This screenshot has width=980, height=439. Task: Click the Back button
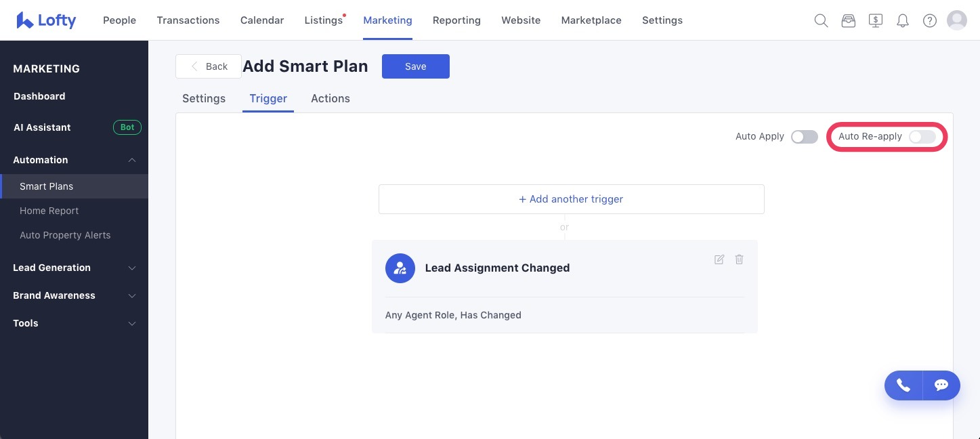pos(209,66)
